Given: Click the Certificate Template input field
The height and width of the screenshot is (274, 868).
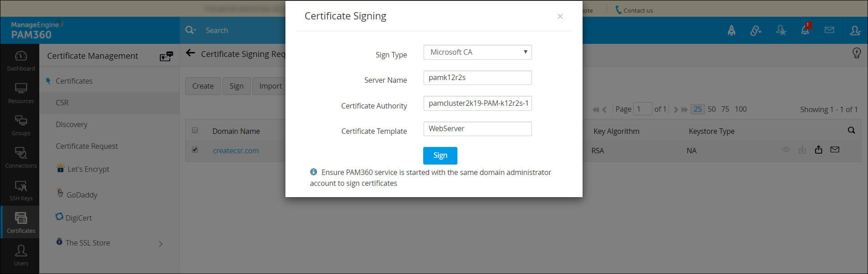Looking at the screenshot, I should (x=477, y=129).
